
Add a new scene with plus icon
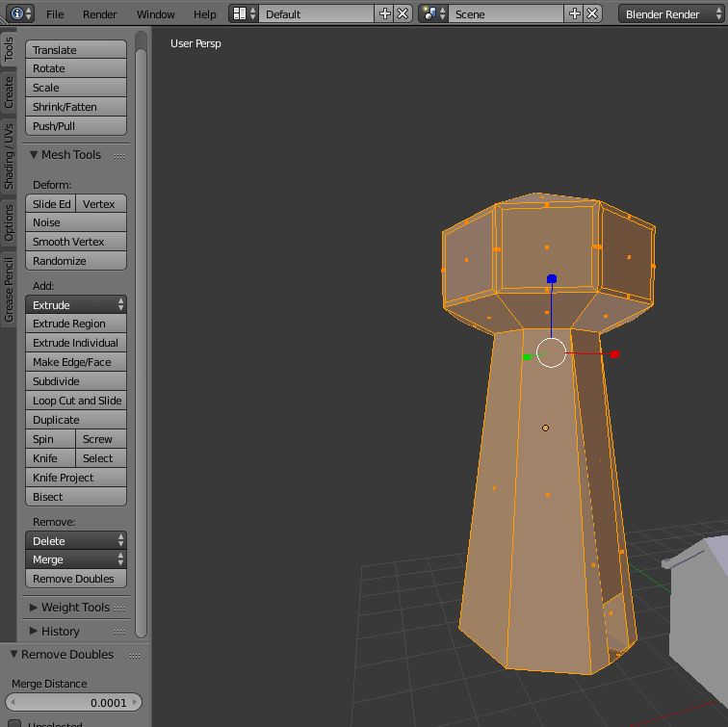pyautogui.click(x=574, y=13)
